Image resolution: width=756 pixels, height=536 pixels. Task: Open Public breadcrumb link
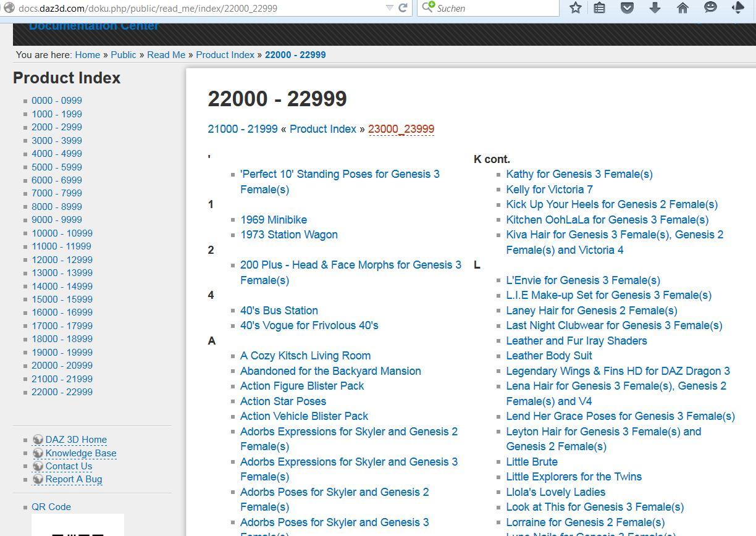coord(124,54)
